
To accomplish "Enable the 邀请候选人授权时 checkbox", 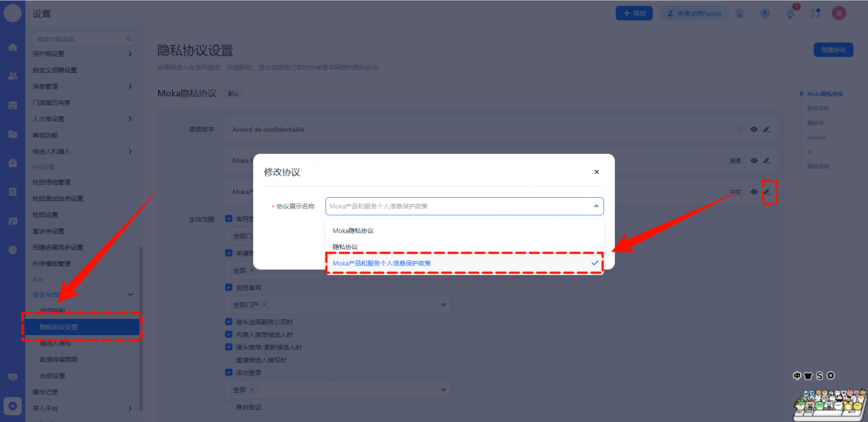I will pyautogui.click(x=229, y=360).
